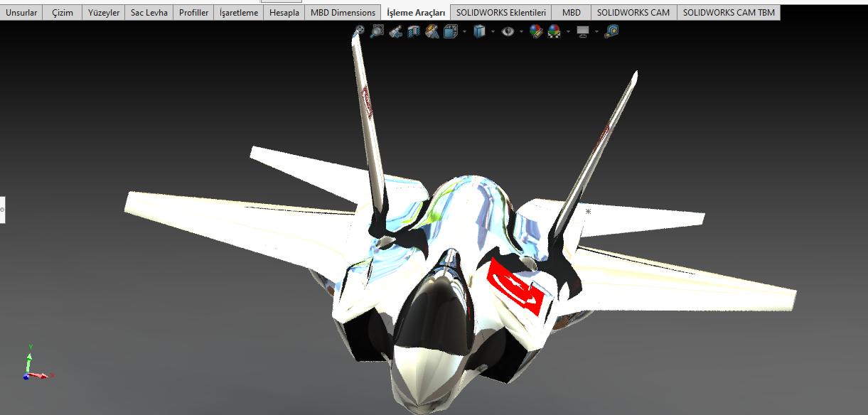Go back to the Previous View
Viewport: 868px width, 415px height.
[x=396, y=31]
